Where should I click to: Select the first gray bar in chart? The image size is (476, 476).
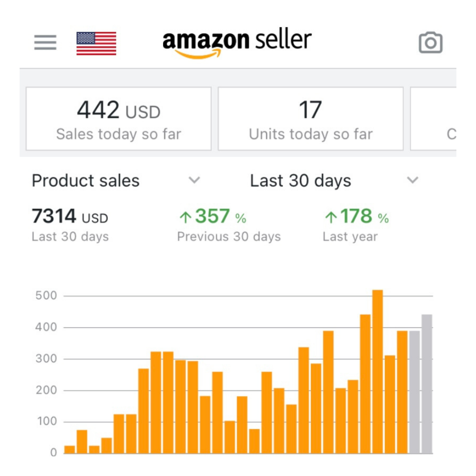click(415, 392)
